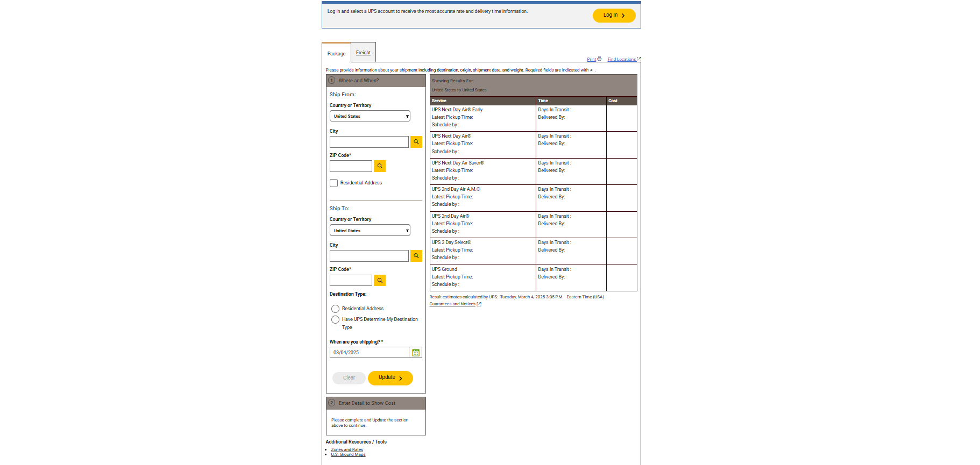
Task: Click the Ship To city search icon
Action: (x=416, y=256)
